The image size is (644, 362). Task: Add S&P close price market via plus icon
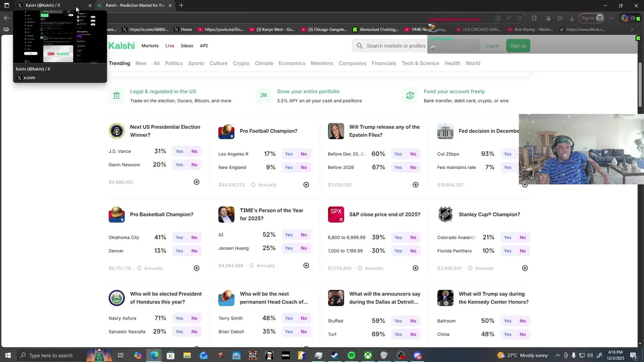[416, 268]
